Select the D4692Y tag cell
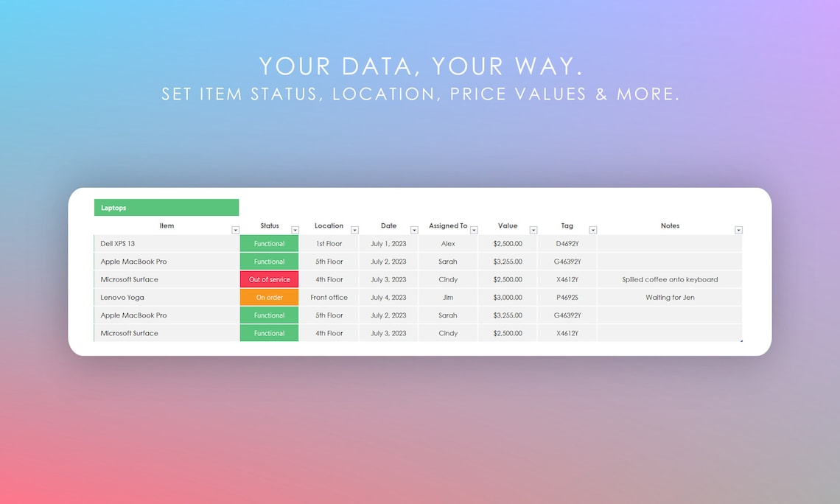 (567, 243)
